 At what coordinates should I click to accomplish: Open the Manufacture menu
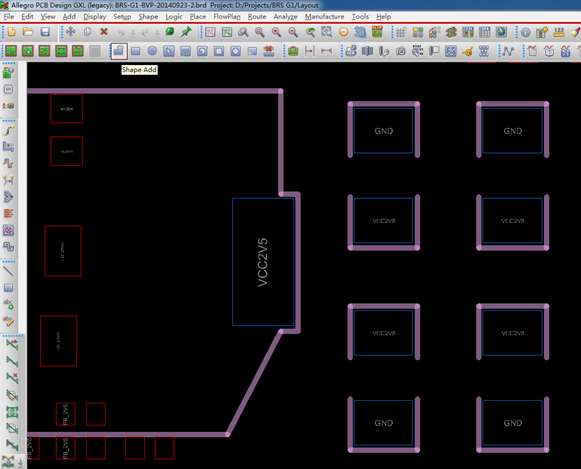[x=324, y=17]
